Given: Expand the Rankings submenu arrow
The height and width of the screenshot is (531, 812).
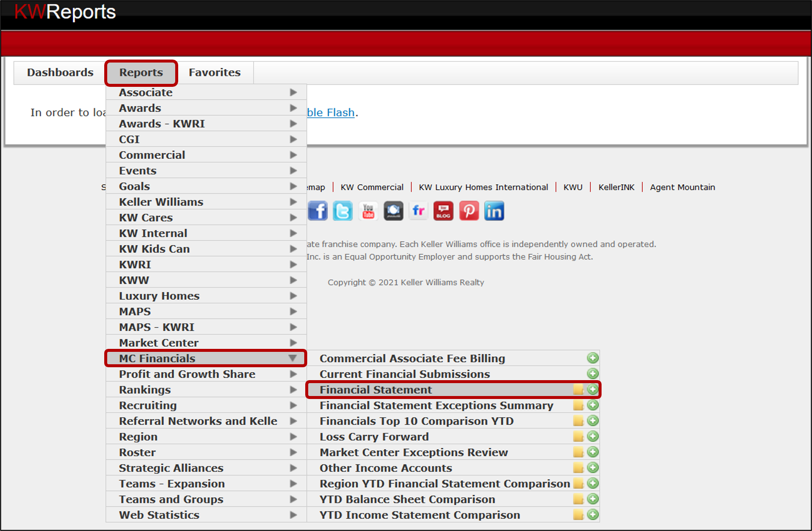Looking at the screenshot, I should 293,390.
